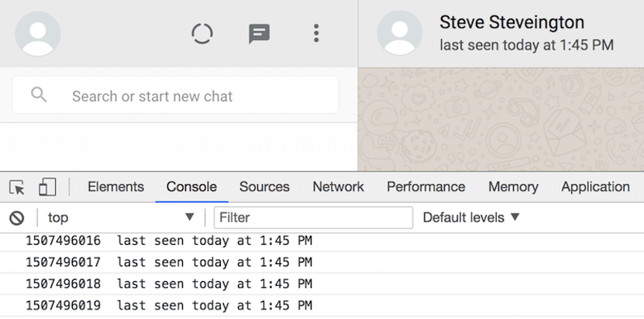The height and width of the screenshot is (319, 644).
Task: Switch to the Network tab
Action: point(338,187)
